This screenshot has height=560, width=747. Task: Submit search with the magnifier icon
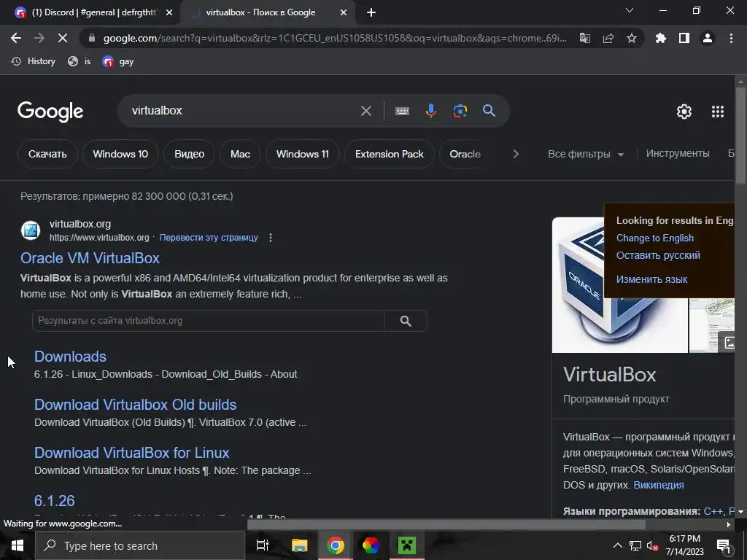coord(489,111)
